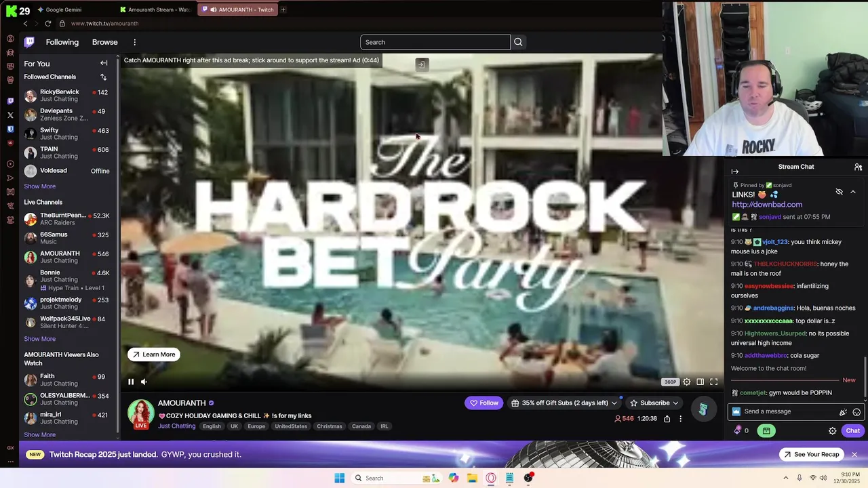Open chat settings gear
This screenshot has height=488, width=868.
click(833, 430)
